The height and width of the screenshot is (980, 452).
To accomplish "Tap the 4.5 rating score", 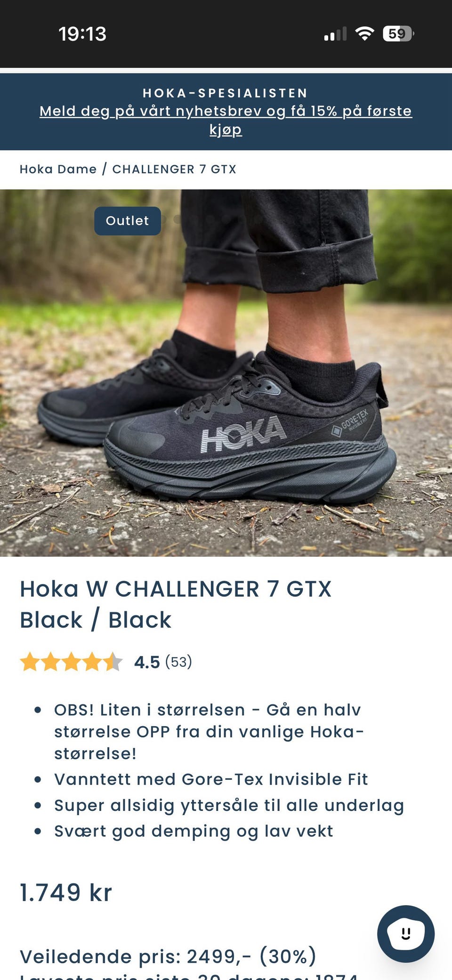I will tap(147, 662).
